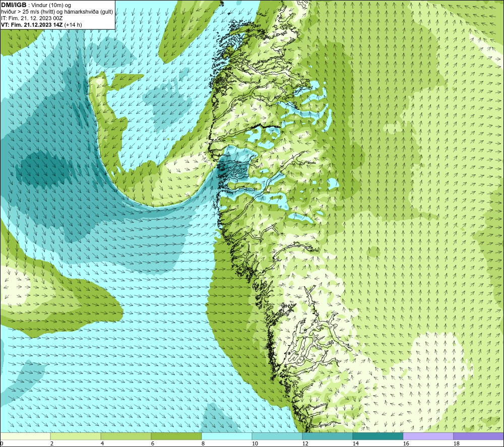The image size is (504, 447).
Task: Select the 6–8 m/s olive green legend swatch
Action: click(x=176, y=436)
